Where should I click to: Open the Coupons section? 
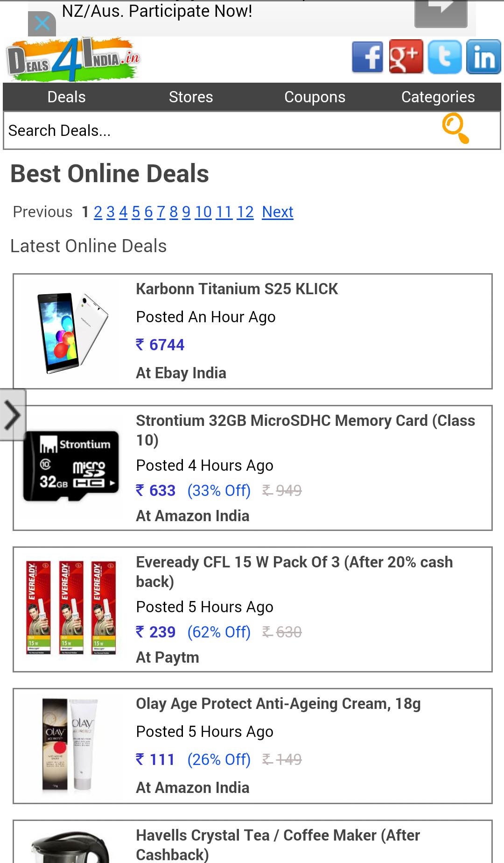pos(315,97)
